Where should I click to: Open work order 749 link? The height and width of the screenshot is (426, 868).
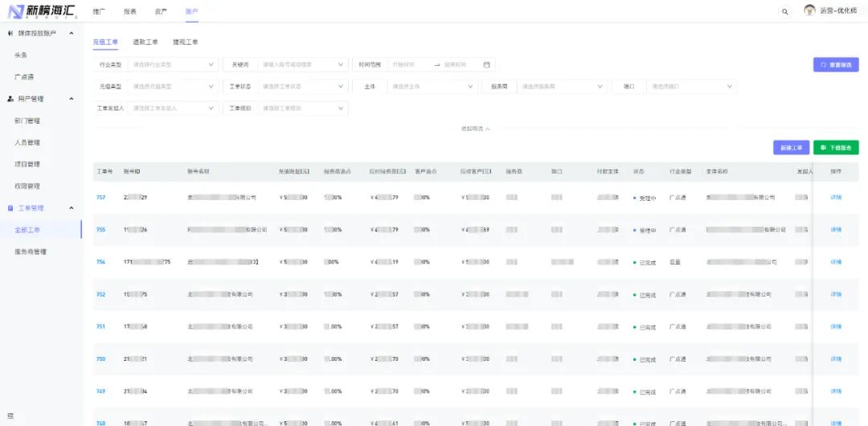[x=100, y=391]
